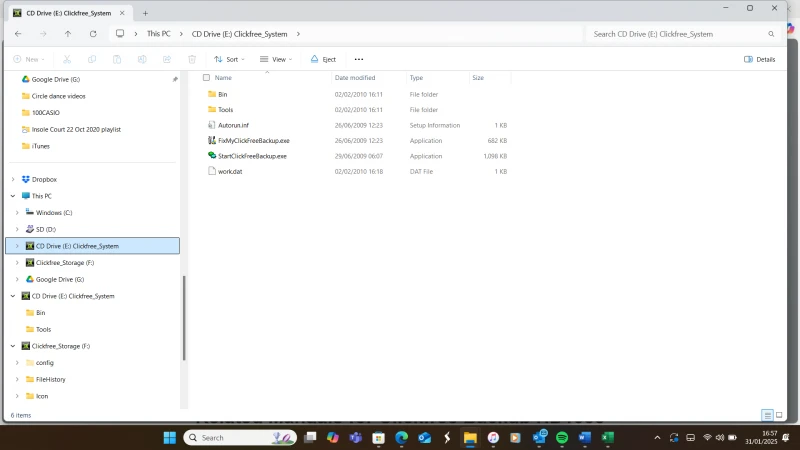Expand the config folder node
Viewport: 800px width, 450px height.
[17, 363]
